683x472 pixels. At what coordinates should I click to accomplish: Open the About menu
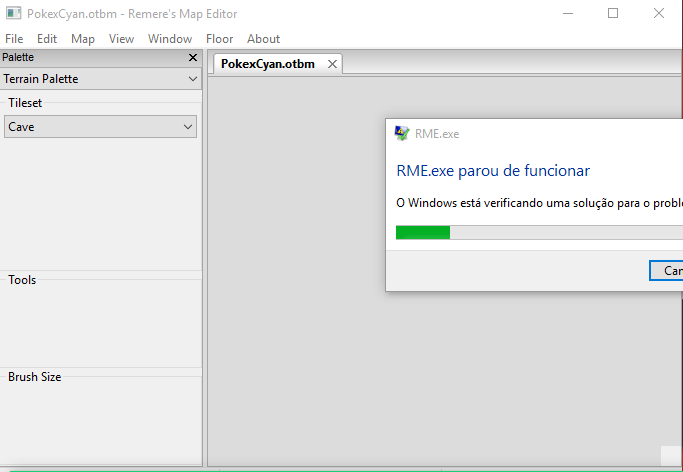point(264,39)
